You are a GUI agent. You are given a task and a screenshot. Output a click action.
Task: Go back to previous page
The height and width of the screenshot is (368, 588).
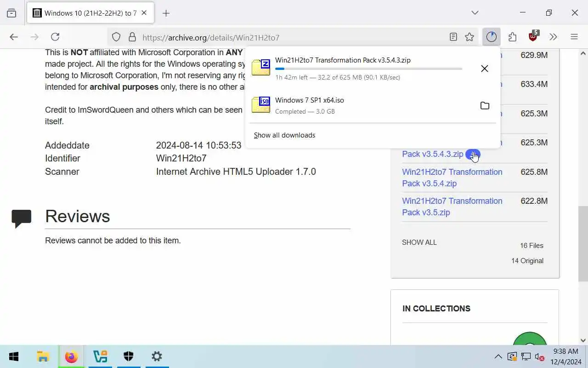[x=14, y=37]
